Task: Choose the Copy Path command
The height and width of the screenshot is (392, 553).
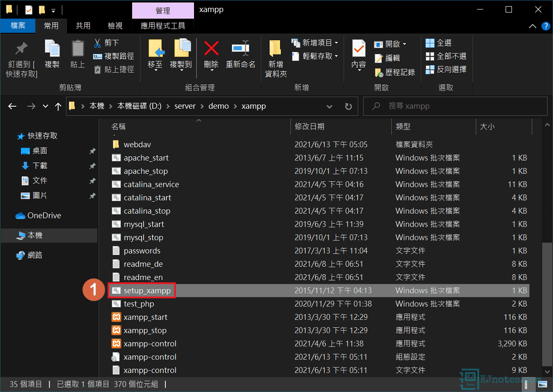Action: 114,56
